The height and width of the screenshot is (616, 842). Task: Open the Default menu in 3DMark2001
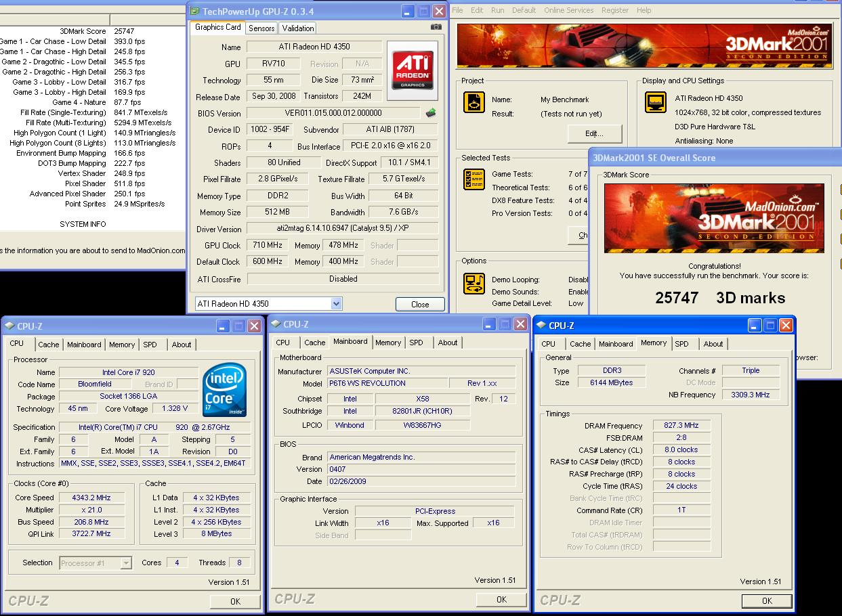(x=524, y=10)
